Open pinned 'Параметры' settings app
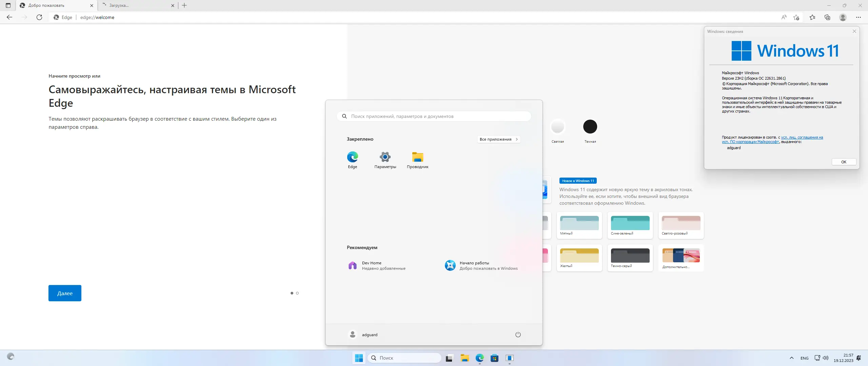The image size is (868, 366). [x=385, y=160]
